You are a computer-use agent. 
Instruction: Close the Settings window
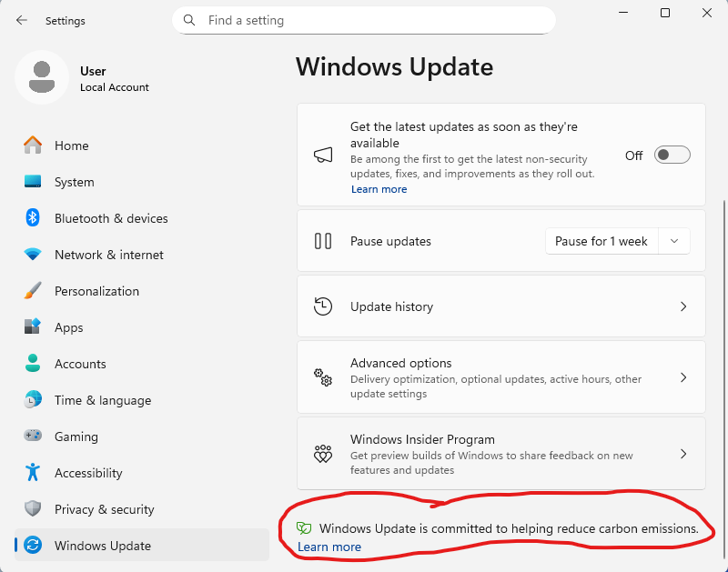click(707, 13)
